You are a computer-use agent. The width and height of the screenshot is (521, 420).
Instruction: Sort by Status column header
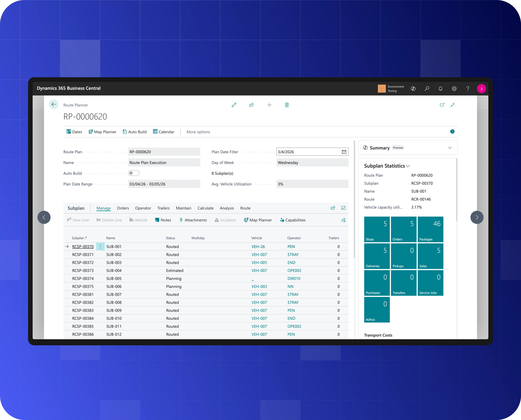pos(170,238)
